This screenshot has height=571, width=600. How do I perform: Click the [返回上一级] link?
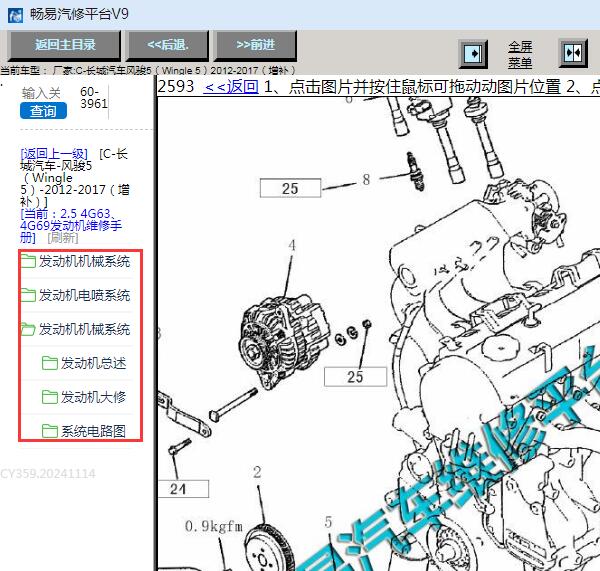(x=54, y=154)
